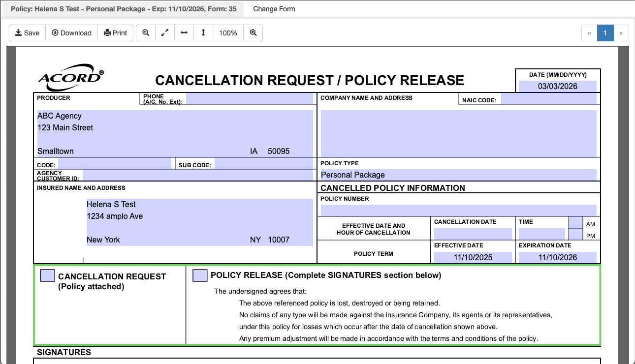This screenshot has height=364, width=635.
Task: Tick the PM time checkbox
Action: click(575, 234)
